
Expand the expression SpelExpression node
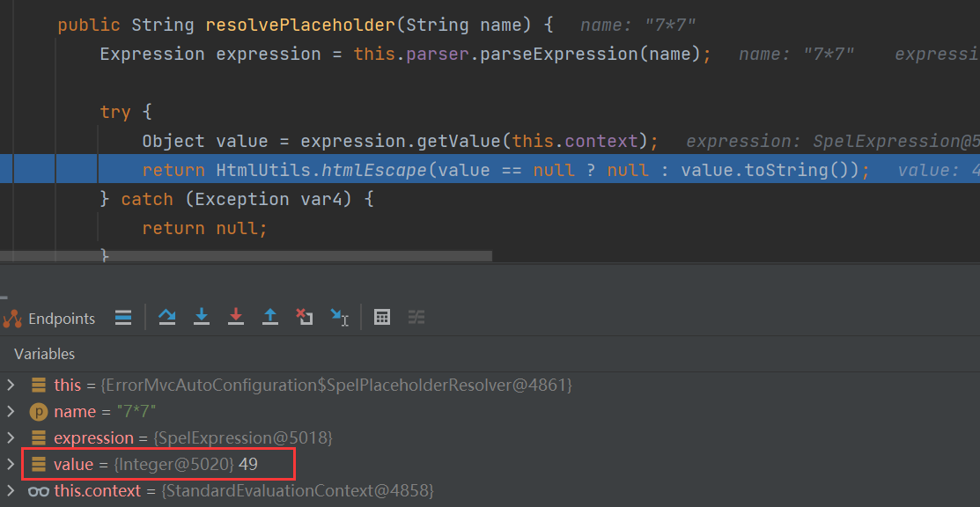coord(12,437)
